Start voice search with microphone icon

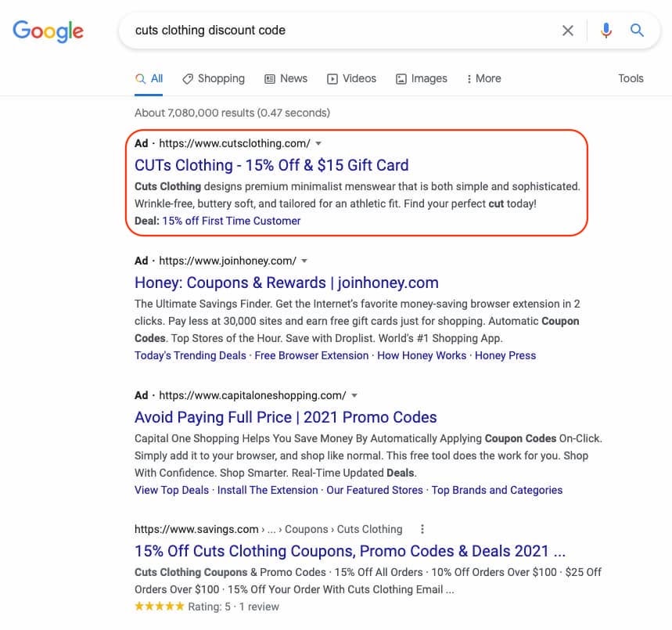point(606,31)
